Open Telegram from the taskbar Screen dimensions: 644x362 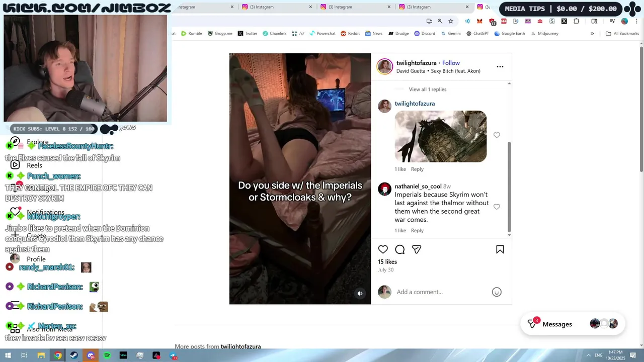[173, 355]
